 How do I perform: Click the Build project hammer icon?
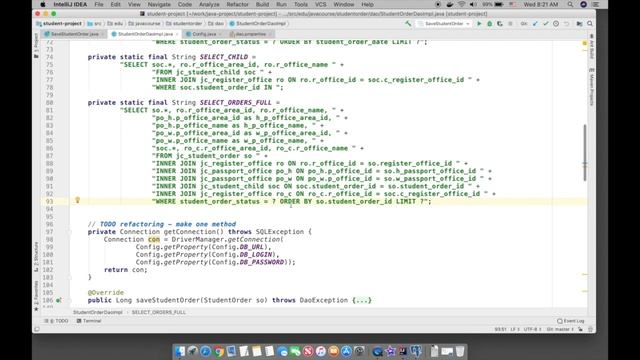[x=408, y=24]
